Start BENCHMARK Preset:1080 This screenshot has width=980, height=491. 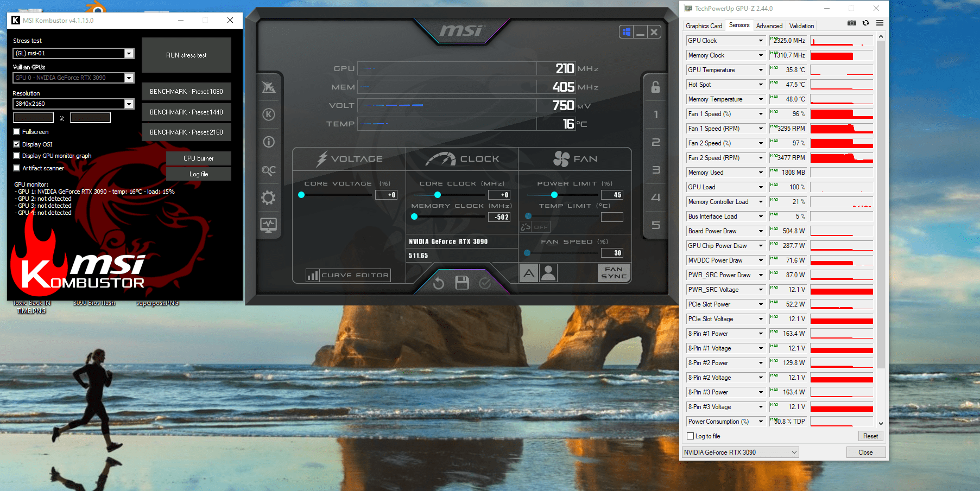[186, 92]
